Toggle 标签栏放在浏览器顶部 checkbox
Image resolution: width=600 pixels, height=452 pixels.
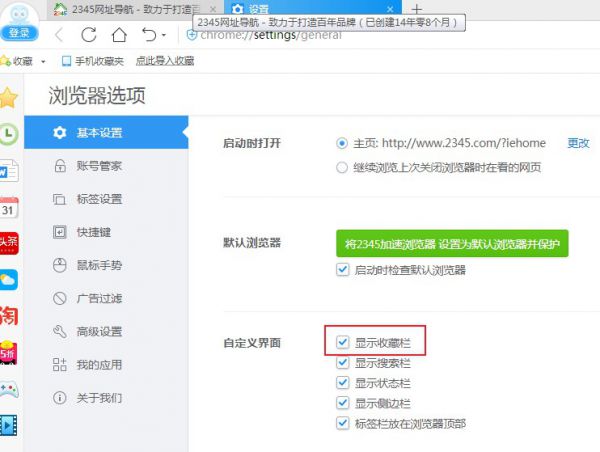click(x=342, y=423)
